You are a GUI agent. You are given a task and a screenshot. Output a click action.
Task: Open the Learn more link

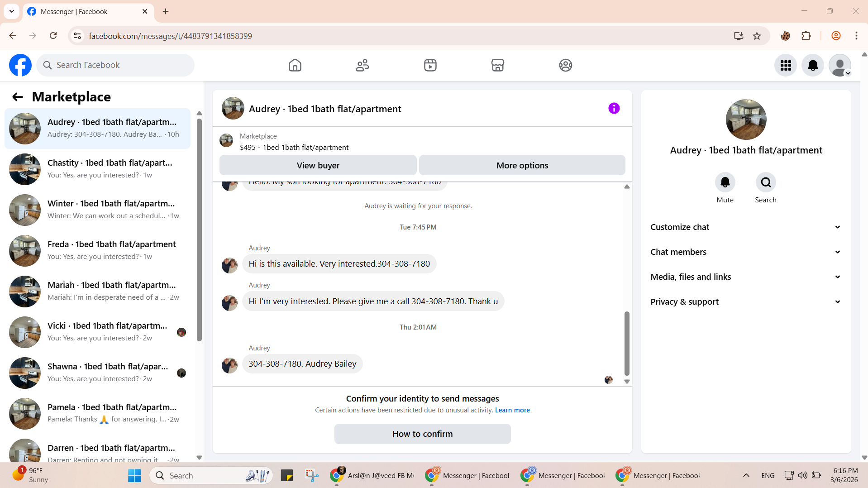(x=512, y=410)
